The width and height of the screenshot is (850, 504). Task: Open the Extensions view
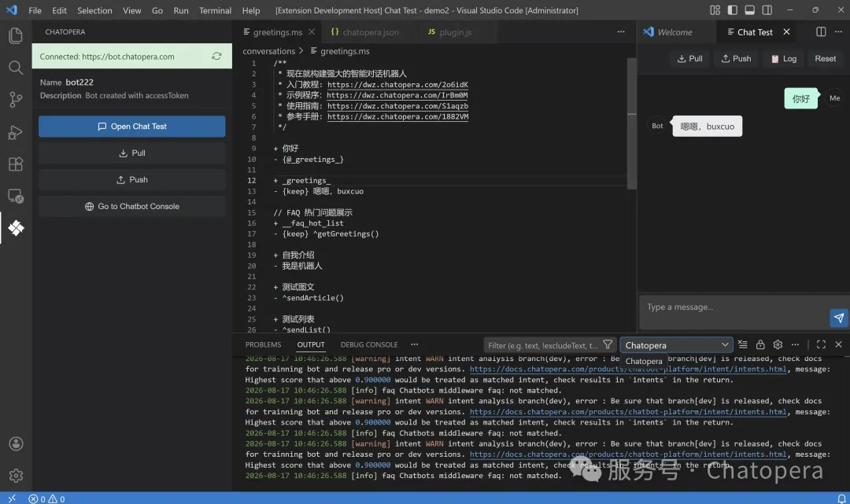(x=16, y=164)
